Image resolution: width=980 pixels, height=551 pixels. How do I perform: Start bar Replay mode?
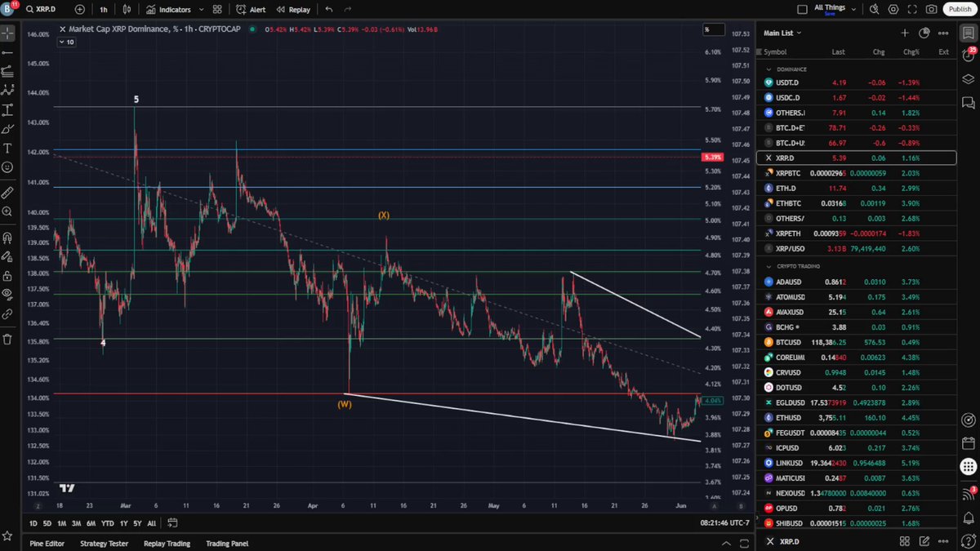[293, 10]
